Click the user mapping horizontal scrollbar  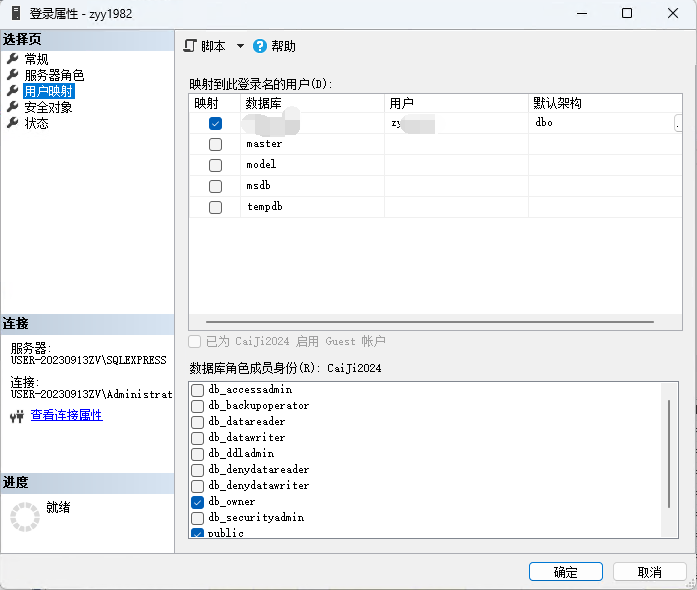click(425, 323)
